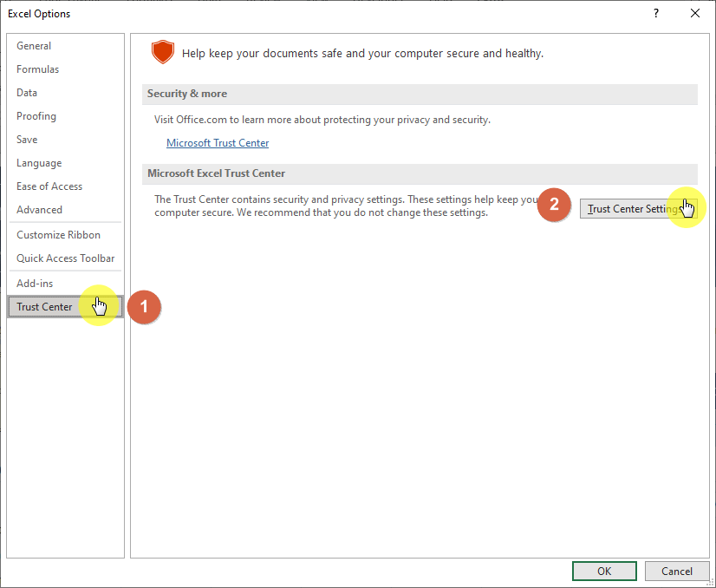Open the General options category
This screenshot has width=716, height=588.
click(65, 46)
